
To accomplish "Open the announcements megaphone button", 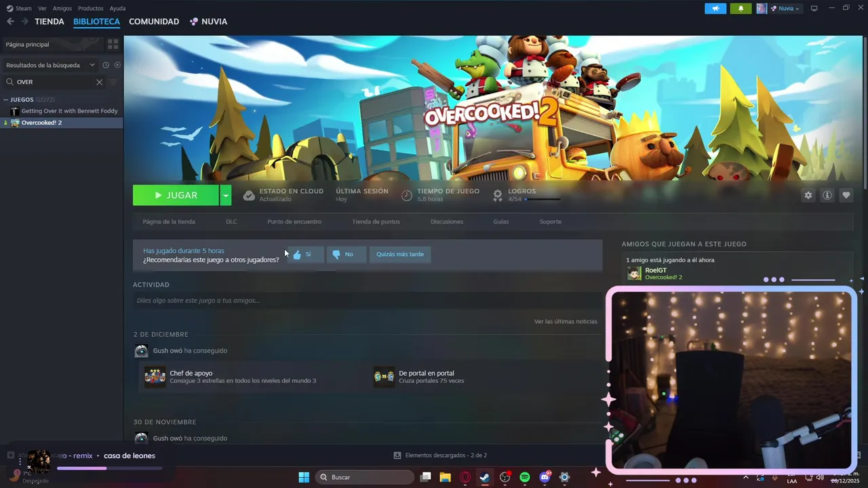I will [715, 8].
